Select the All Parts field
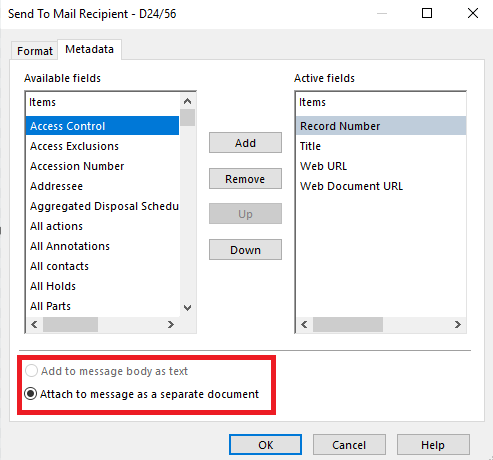Screen dimensions: 493x460 [x=102, y=306]
